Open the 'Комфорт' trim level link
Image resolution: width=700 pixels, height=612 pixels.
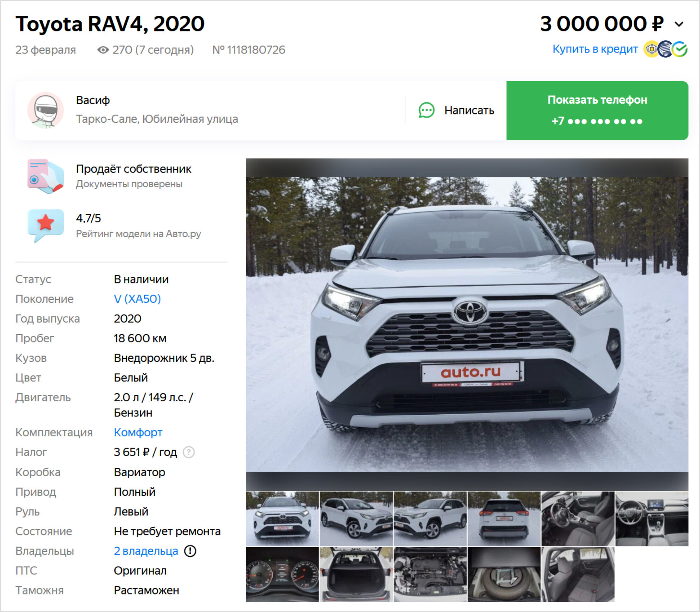(138, 432)
